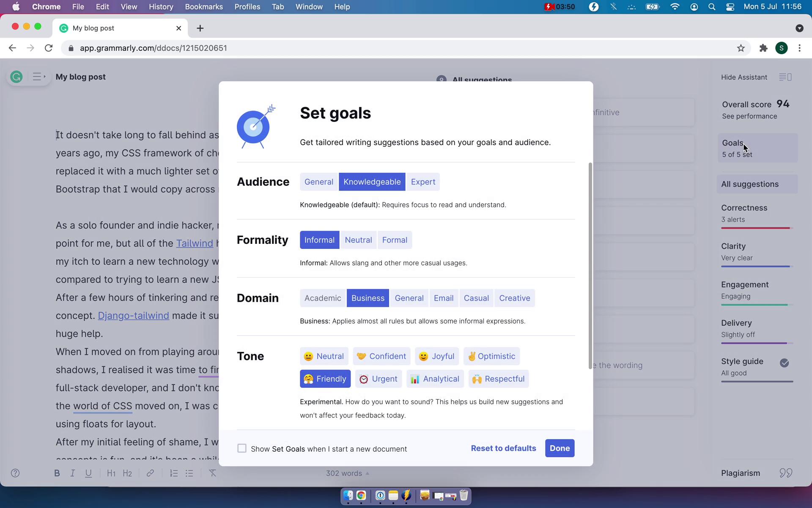Choose Academic domain
This screenshot has width=812, height=508.
tap(323, 298)
